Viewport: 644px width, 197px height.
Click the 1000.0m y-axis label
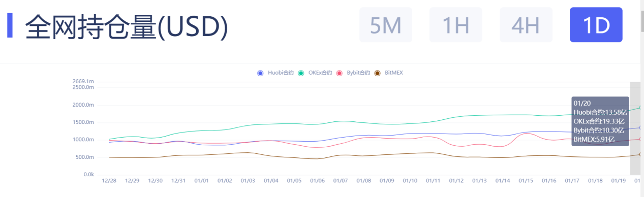pyautogui.click(x=83, y=140)
